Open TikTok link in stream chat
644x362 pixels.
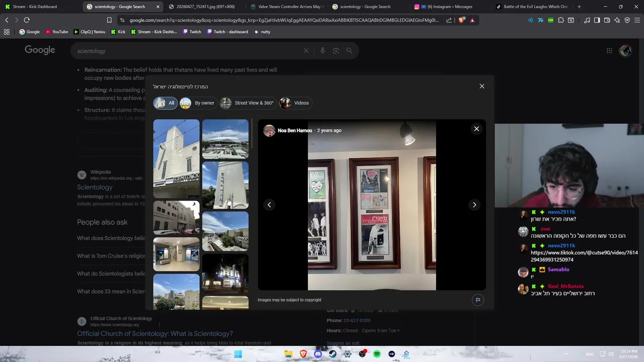(584, 256)
